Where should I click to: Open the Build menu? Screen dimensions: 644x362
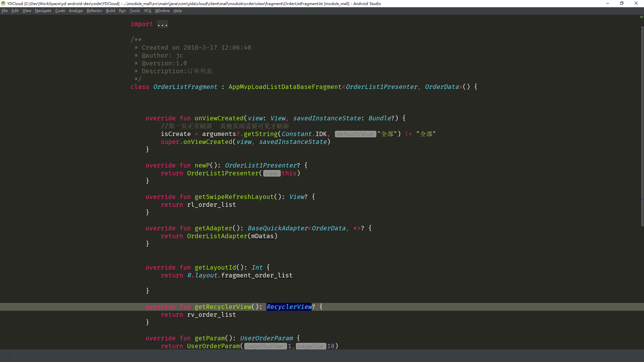click(110, 10)
